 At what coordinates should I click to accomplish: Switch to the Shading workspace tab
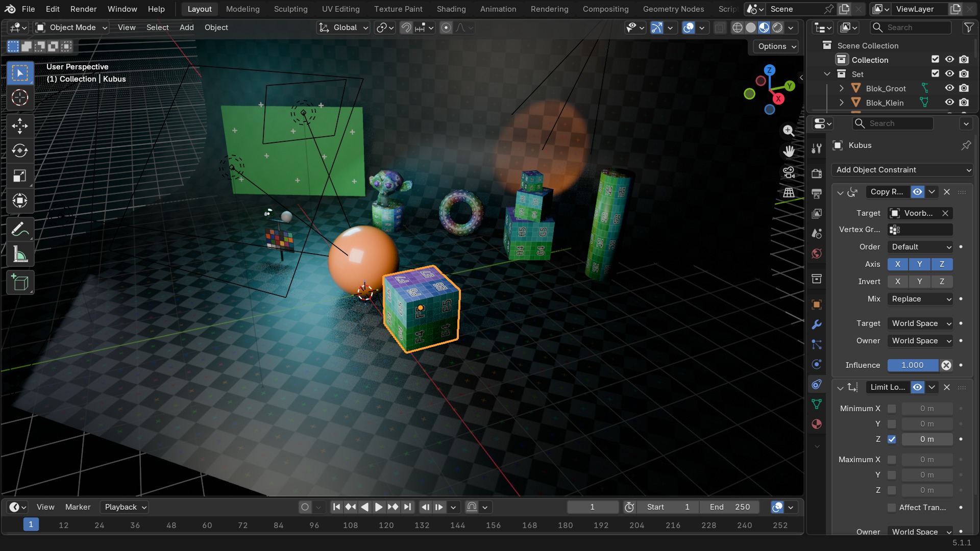pos(451,9)
